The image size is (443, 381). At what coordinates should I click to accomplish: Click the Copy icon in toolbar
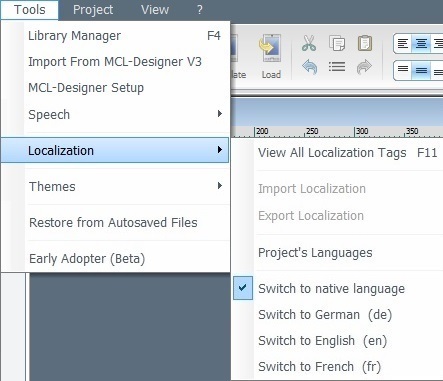337,43
